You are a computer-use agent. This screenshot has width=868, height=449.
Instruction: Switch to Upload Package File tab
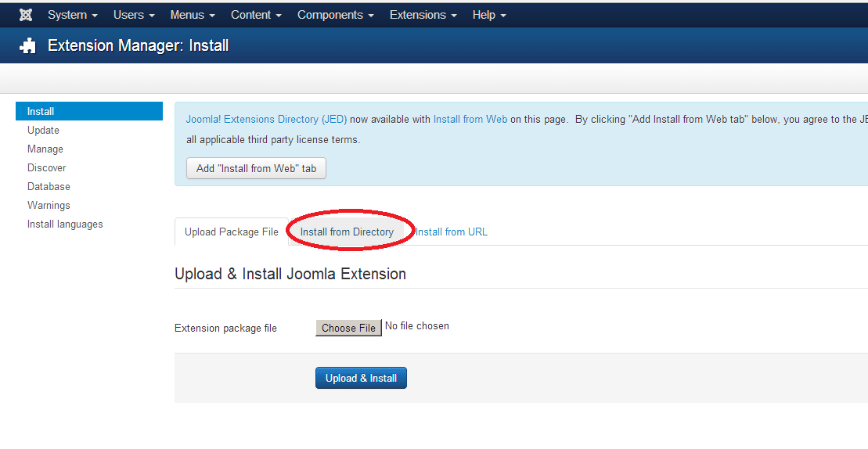(x=232, y=232)
